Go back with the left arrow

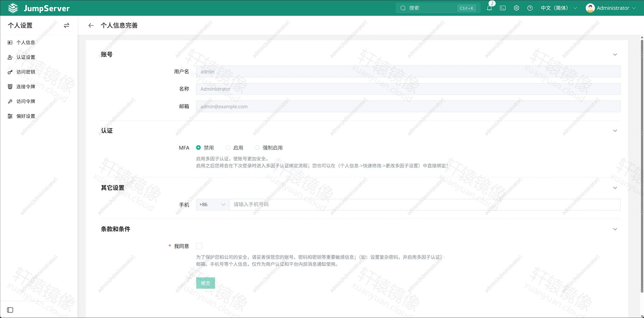tap(91, 25)
